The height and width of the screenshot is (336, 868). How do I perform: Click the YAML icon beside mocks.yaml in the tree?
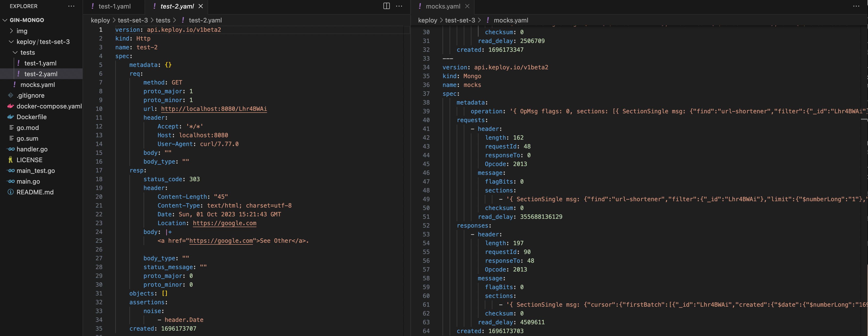[x=14, y=84]
